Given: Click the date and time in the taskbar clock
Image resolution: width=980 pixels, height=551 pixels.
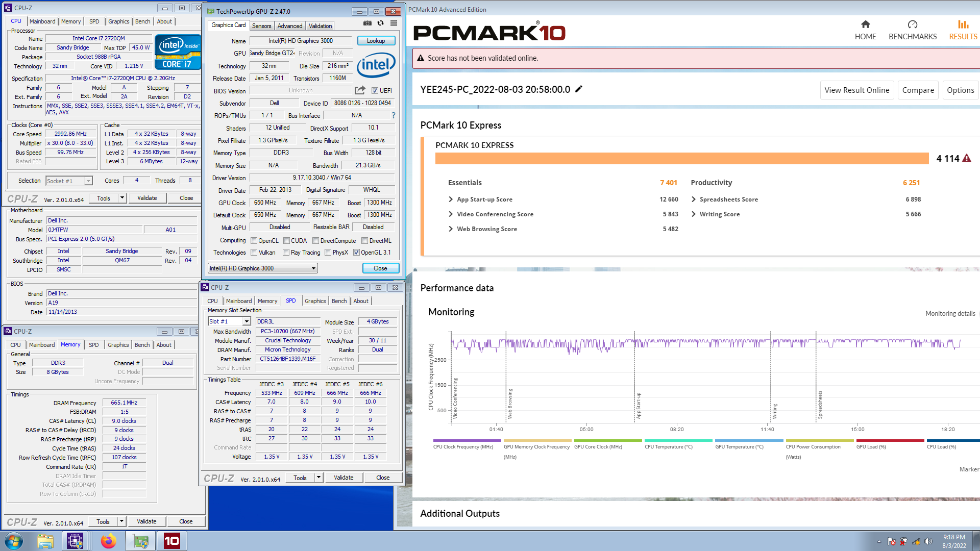Looking at the screenshot, I should 954,541.
